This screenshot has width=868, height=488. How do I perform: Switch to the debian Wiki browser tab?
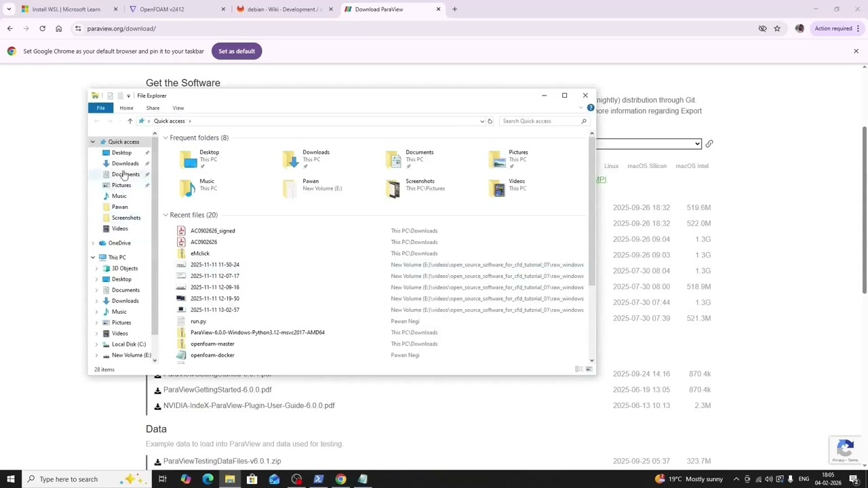[x=285, y=9]
